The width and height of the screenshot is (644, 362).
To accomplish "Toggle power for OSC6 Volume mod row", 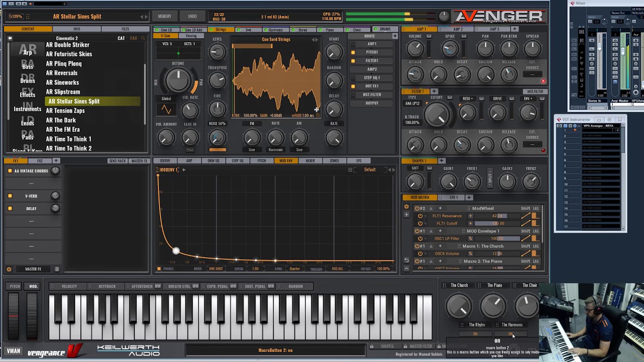I will point(421,253).
